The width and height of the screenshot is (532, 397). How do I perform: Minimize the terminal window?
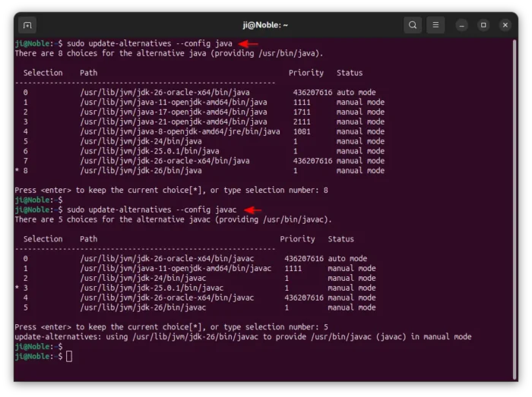(x=462, y=25)
